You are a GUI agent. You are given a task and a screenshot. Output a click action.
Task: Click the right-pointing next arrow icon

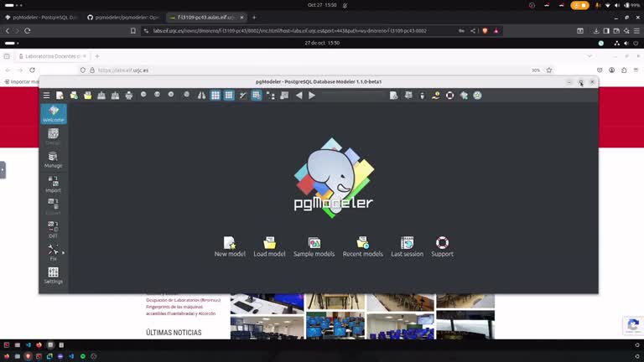point(312,96)
